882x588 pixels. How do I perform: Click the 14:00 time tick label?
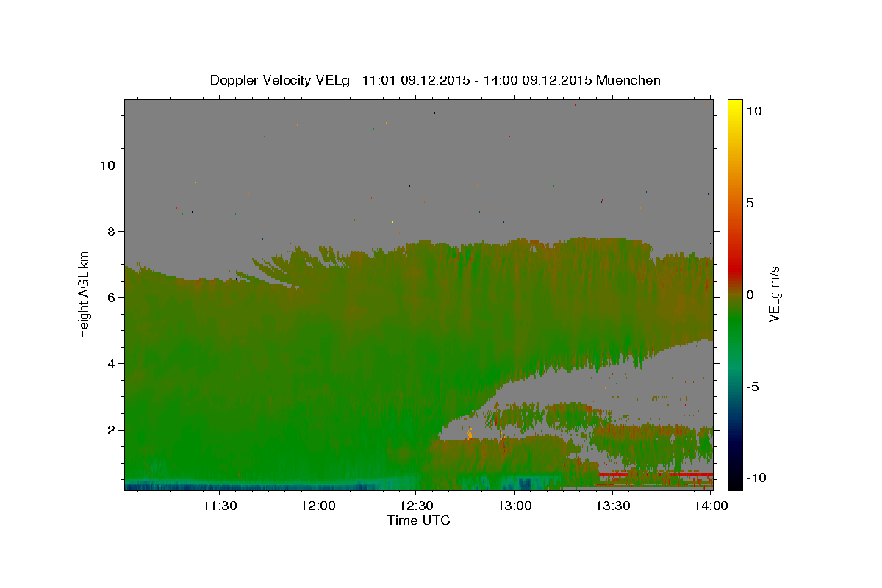(710, 506)
